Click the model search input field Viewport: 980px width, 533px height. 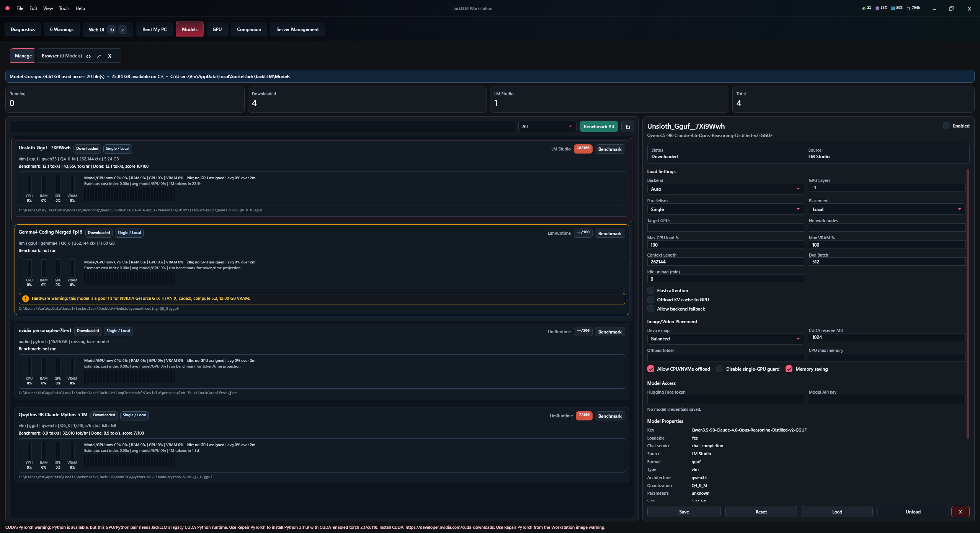(x=262, y=127)
